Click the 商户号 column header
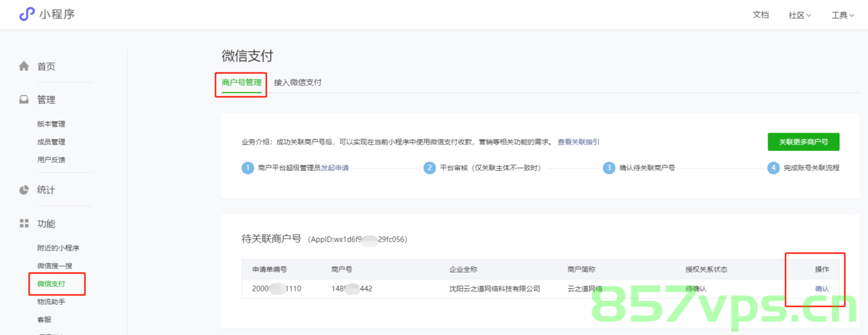 [341, 269]
